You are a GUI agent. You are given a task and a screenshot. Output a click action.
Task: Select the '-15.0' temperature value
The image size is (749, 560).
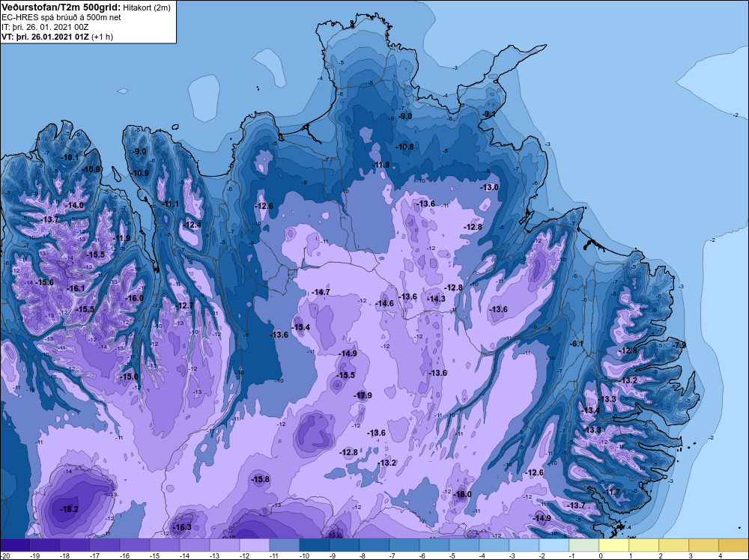129,377
